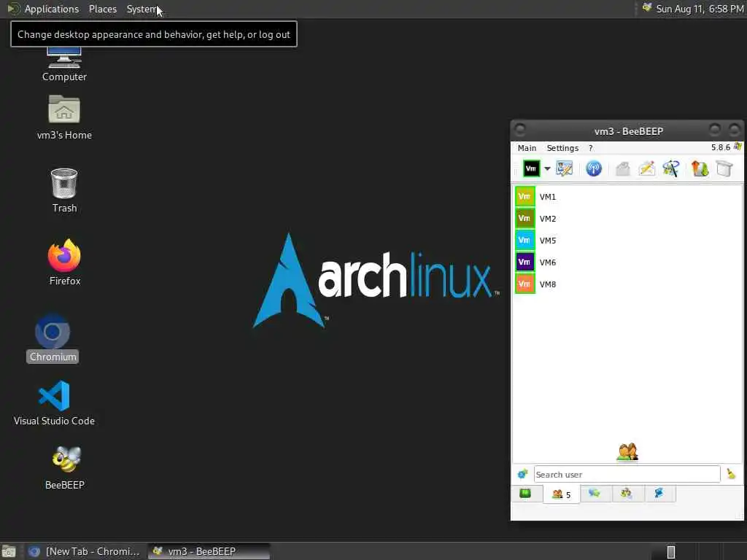
Task: Click the clock showing Sun Aug 11, 6:58 PM
Action: [x=700, y=9]
